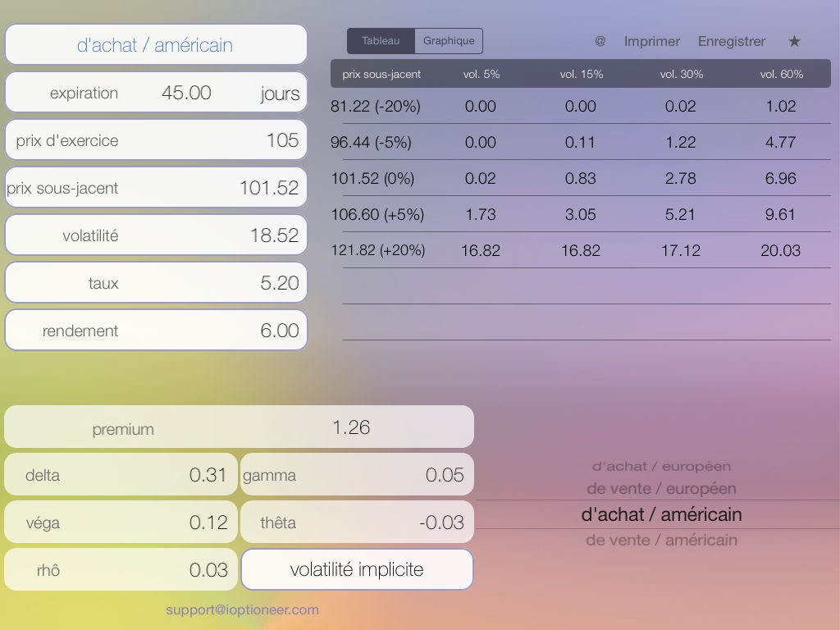
Task: Open the d'achat / américain option type selector
Action: (156, 45)
